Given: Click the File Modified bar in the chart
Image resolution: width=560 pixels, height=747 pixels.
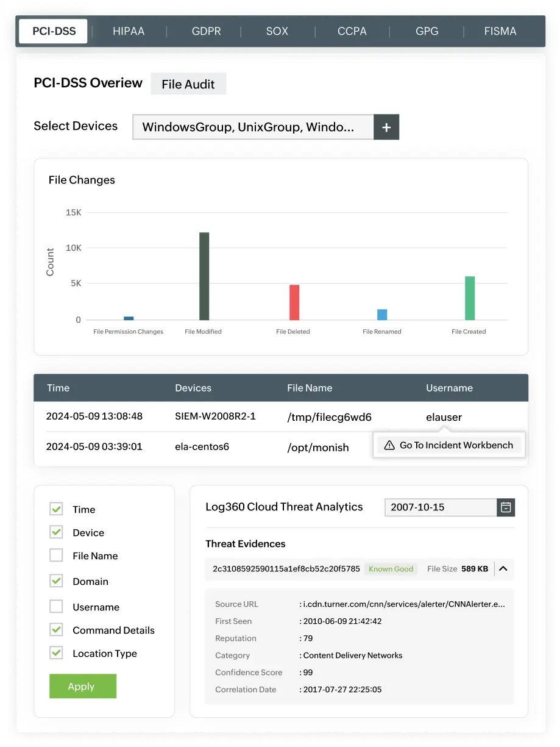Looking at the screenshot, I should point(203,274).
